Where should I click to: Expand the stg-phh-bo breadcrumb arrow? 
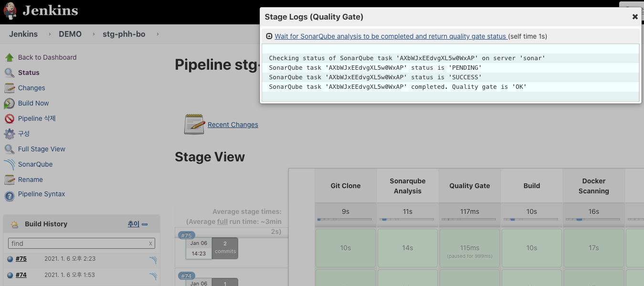pyautogui.click(x=158, y=34)
